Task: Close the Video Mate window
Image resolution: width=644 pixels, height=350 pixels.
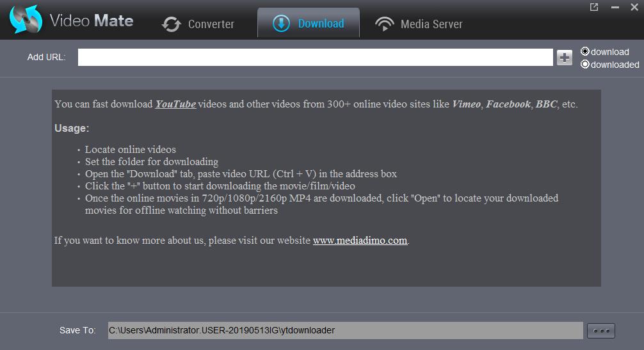Action: [x=634, y=7]
